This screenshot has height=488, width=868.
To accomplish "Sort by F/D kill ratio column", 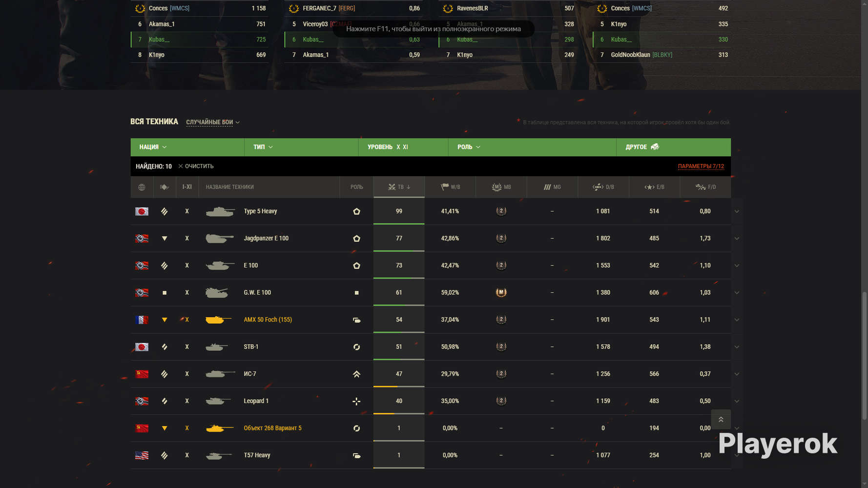I will coord(705,187).
